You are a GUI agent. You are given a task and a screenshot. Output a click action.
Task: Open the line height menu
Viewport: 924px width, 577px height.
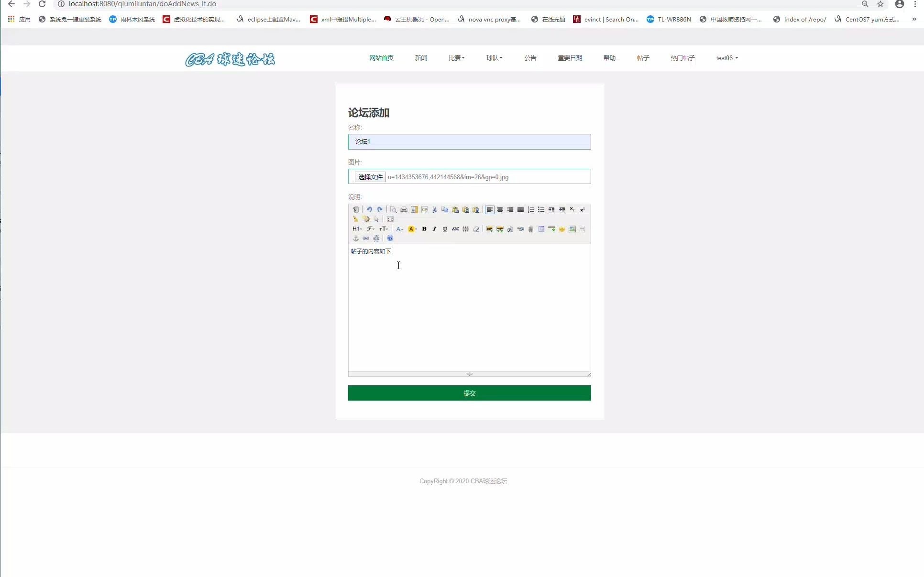tap(465, 229)
